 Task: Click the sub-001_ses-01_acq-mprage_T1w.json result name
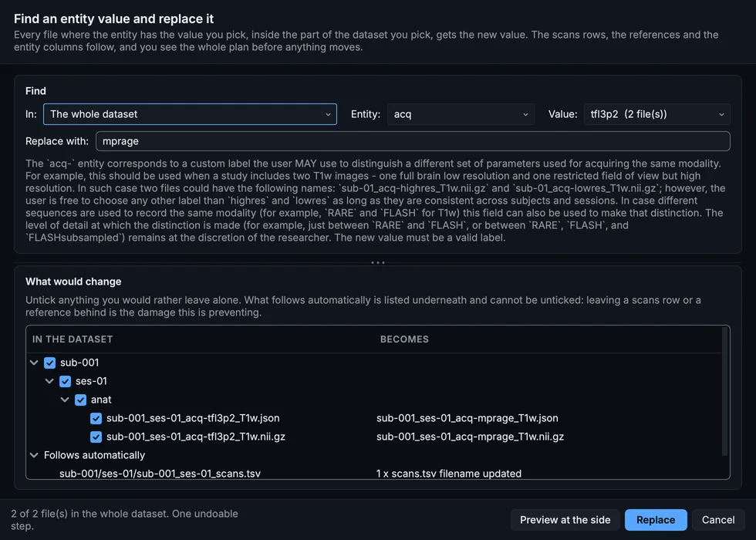[467, 418]
